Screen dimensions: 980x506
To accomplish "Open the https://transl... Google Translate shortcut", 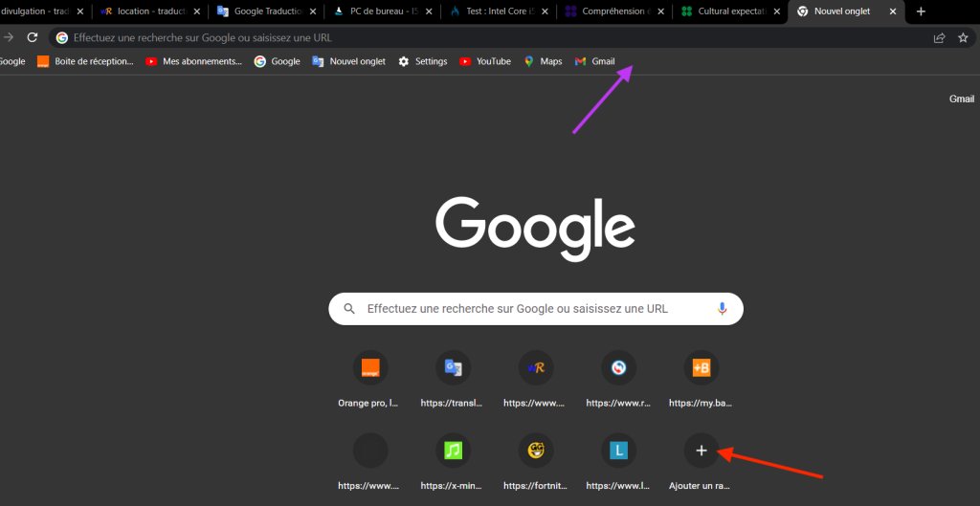I will pos(453,380).
